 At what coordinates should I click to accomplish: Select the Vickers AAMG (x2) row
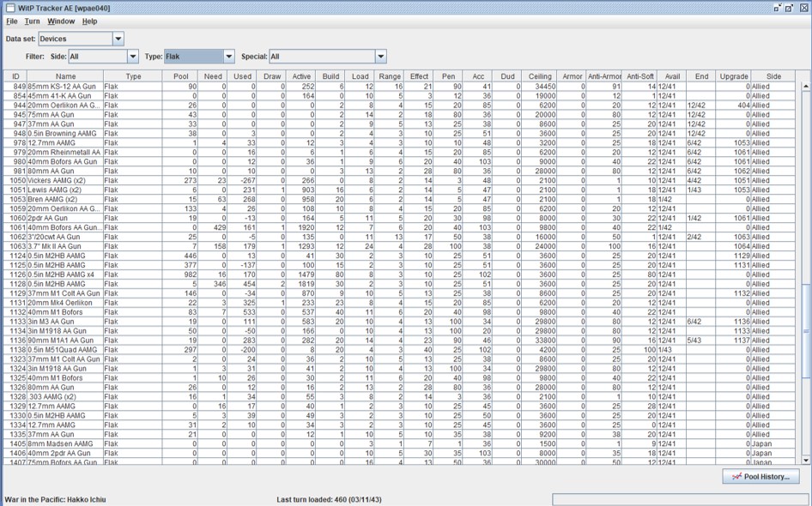pyautogui.click(x=399, y=181)
